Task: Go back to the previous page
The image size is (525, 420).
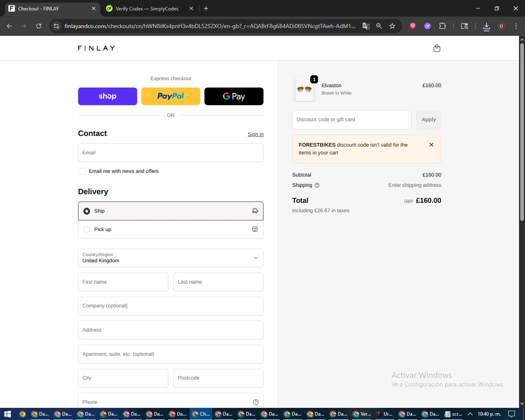Action: [x=9, y=26]
